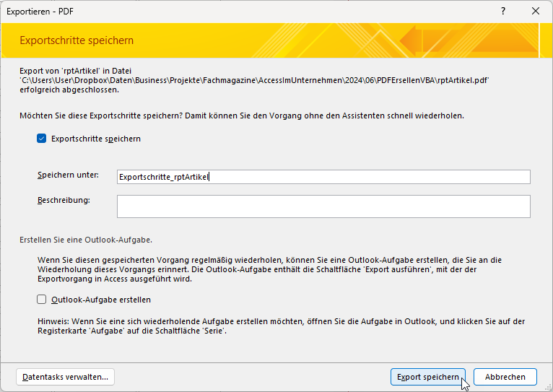Uncheck the Exportschritte speichern checkbox box
This screenshot has width=553, height=392.
42,139
